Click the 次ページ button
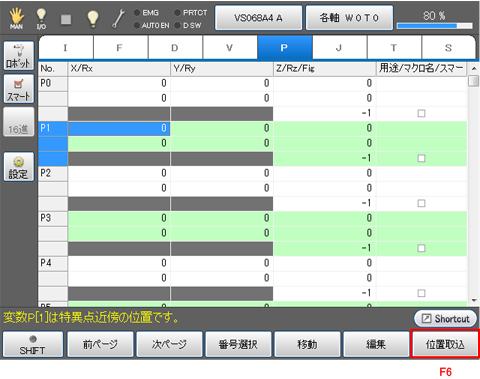The width and height of the screenshot is (480, 379). coord(169,344)
